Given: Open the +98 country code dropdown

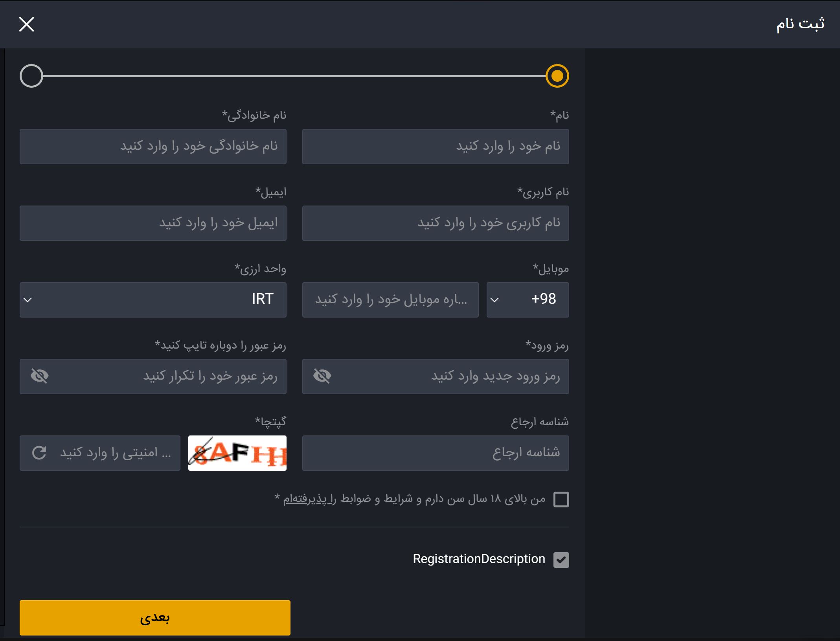Looking at the screenshot, I should pyautogui.click(x=527, y=299).
